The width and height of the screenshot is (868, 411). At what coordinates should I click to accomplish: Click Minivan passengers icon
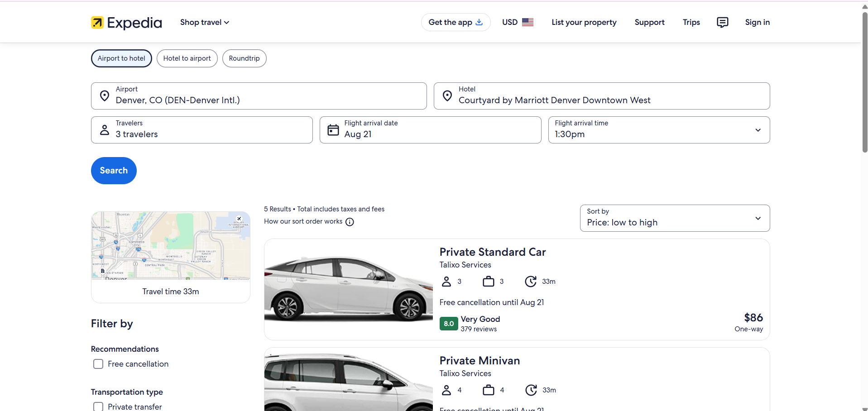(x=446, y=390)
